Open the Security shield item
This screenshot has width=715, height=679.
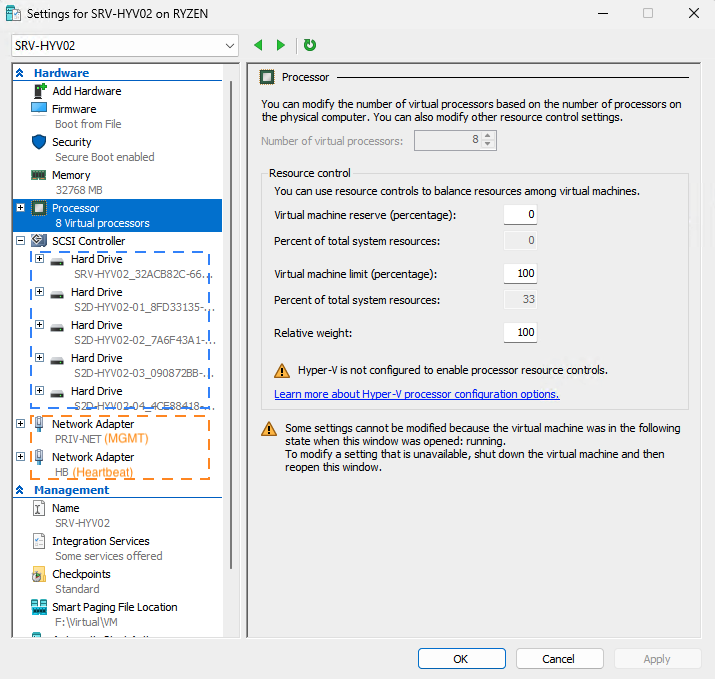[x=39, y=142]
